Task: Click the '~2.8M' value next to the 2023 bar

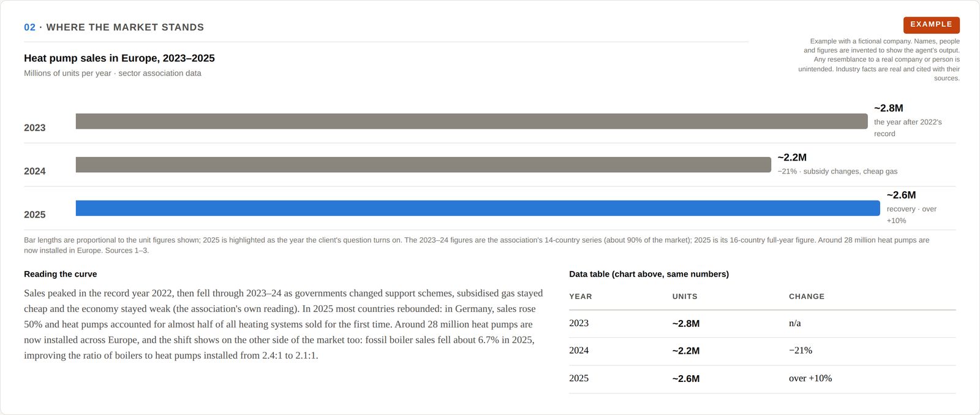Action: tap(889, 108)
